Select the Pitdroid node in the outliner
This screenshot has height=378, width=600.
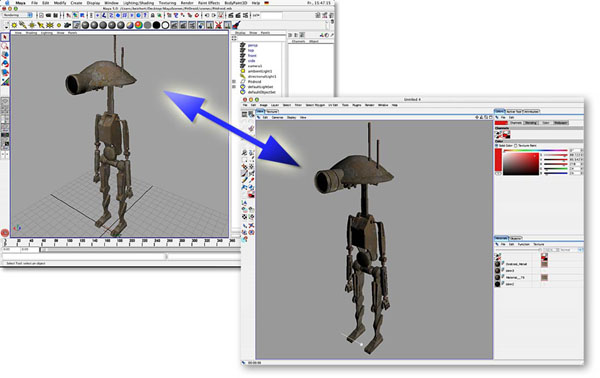[x=254, y=81]
